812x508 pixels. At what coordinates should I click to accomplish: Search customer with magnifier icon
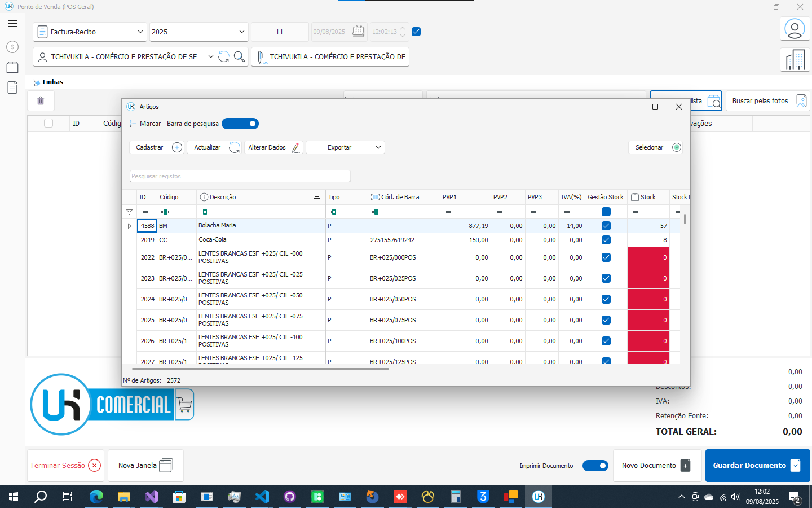click(239, 56)
